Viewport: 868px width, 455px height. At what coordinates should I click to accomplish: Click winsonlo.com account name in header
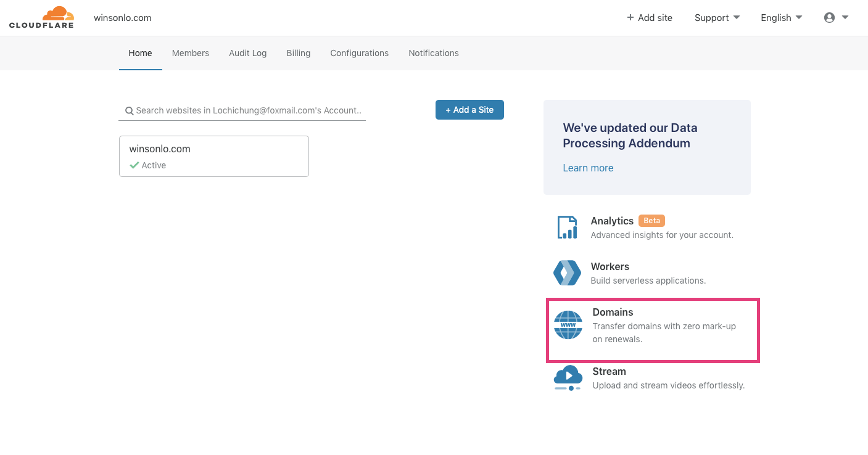point(123,18)
